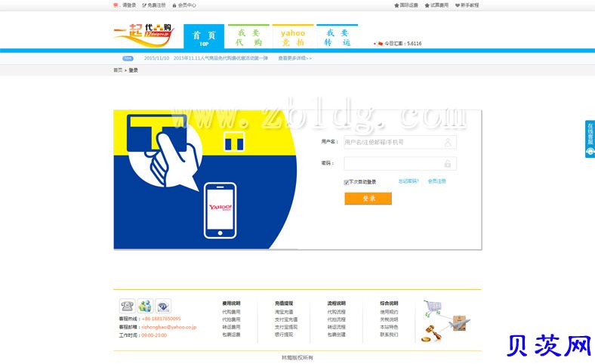Open 会员中心 from the top bar
595x364 pixels.
click(x=187, y=5)
